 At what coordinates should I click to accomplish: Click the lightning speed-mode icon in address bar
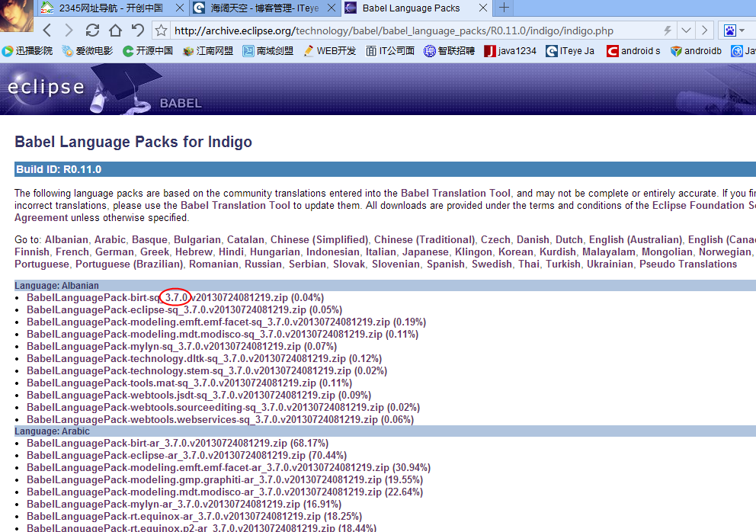[668, 30]
